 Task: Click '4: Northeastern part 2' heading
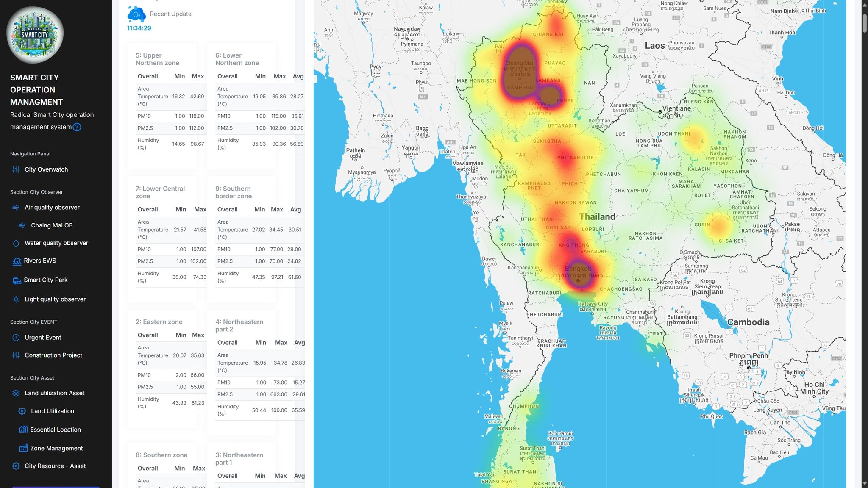pos(239,326)
